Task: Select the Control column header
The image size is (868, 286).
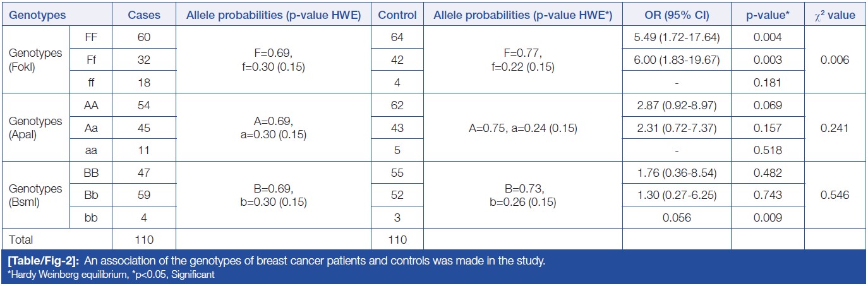Action: click(x=397, y=14)
